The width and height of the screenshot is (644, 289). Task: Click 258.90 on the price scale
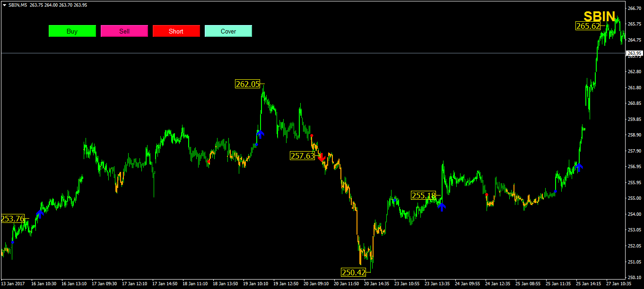(634, 135)
